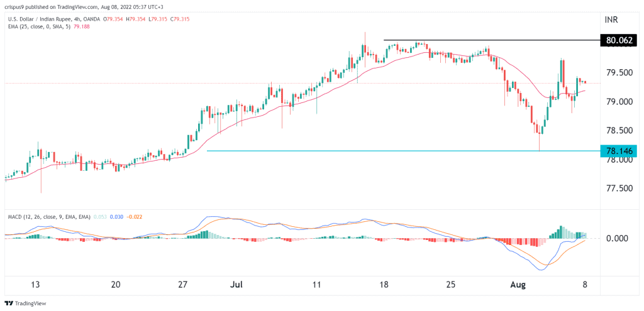644x311 pixels.
Task: Select the 80.062 resistance price label
Action: tap(618, 40)
